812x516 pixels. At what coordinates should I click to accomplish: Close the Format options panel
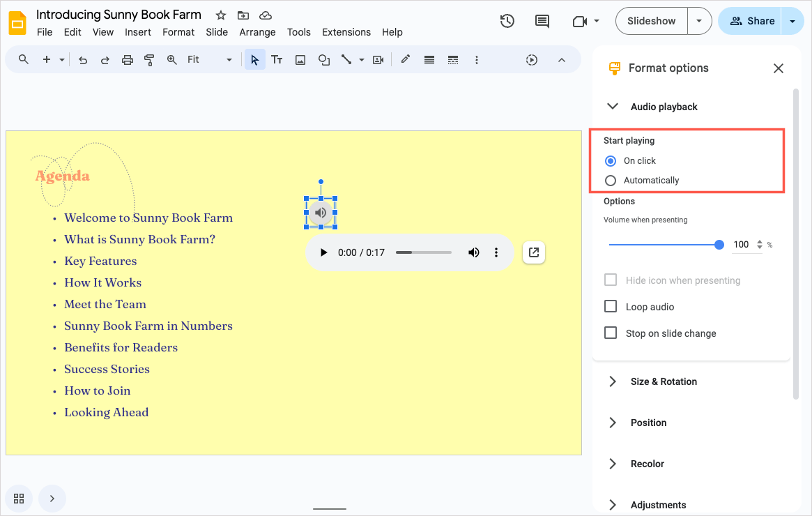point(778,68)
